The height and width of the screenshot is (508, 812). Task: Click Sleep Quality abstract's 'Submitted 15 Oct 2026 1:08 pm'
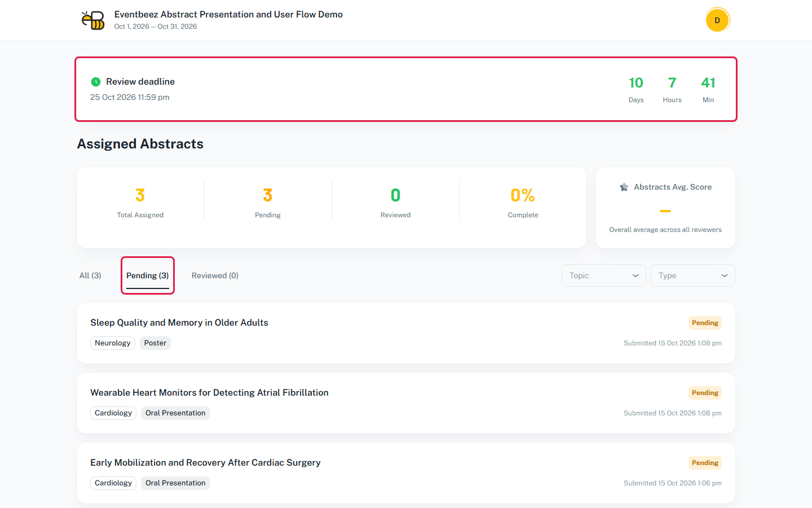(673, 343)
